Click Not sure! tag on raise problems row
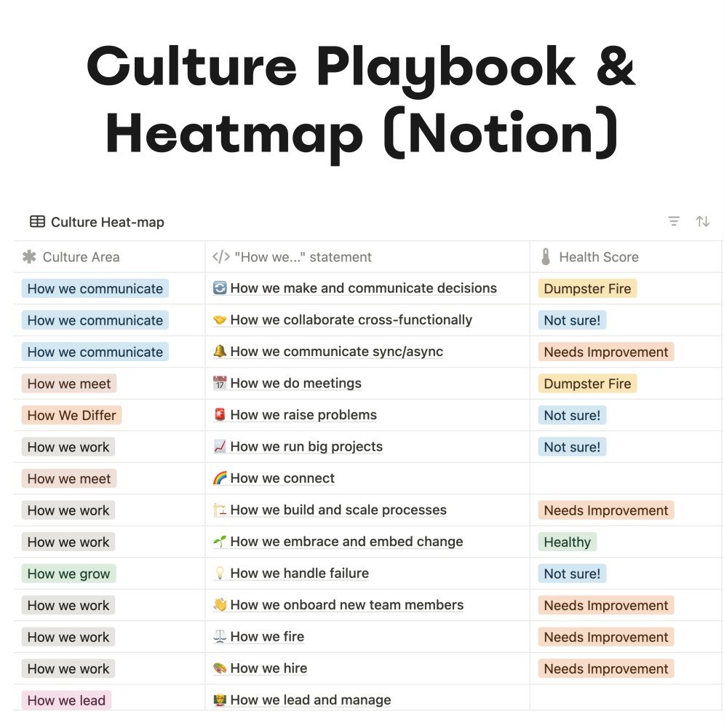 tap(572, 415)
